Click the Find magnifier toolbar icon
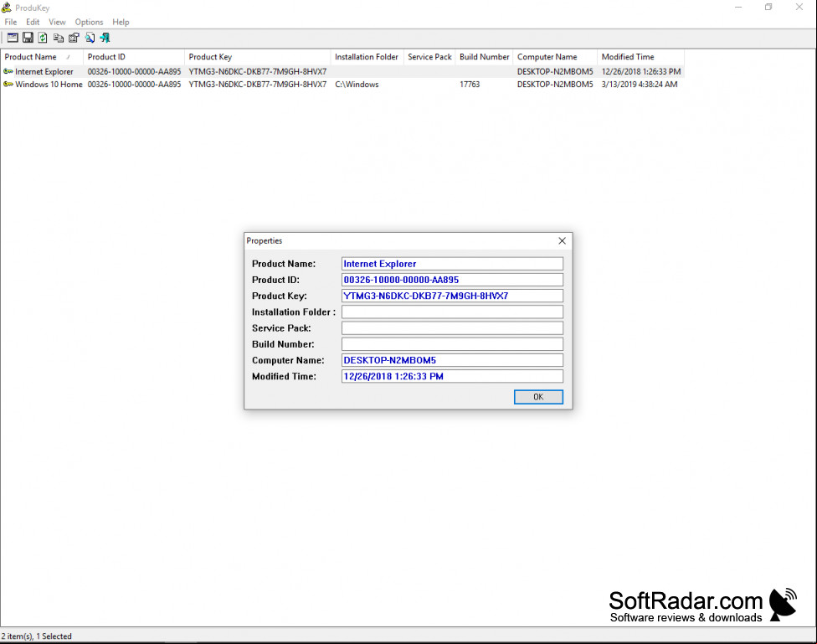Image resolution: width=817 pixels, height=644 pixels. click(90, 38)
